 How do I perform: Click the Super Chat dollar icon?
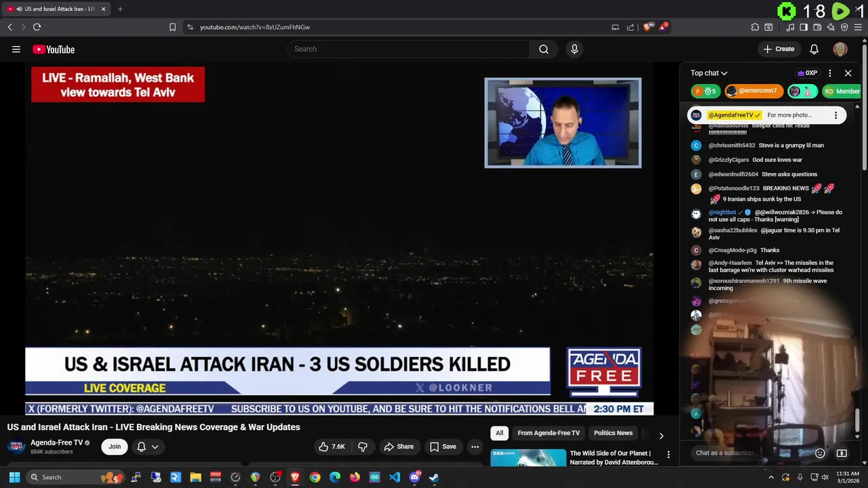(842, 453)
